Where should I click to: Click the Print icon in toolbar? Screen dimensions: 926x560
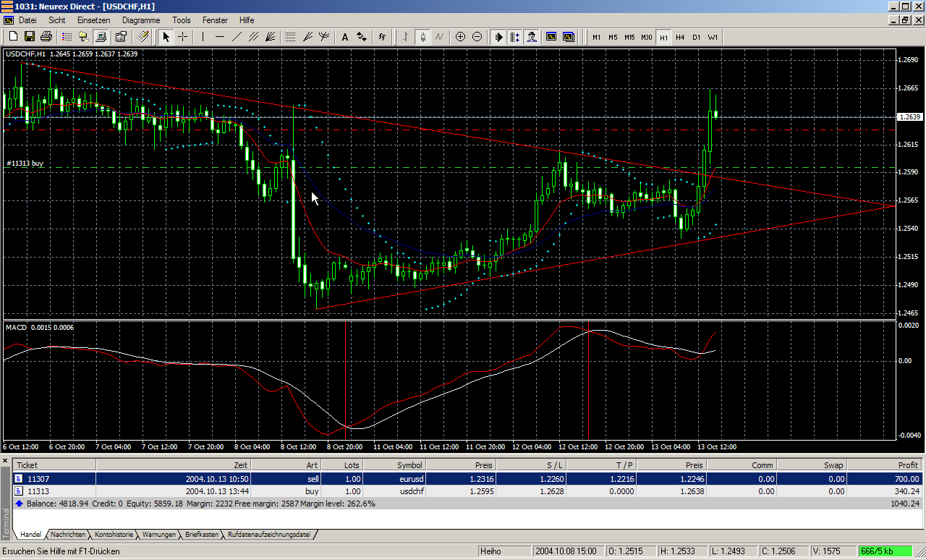point(46,37)
